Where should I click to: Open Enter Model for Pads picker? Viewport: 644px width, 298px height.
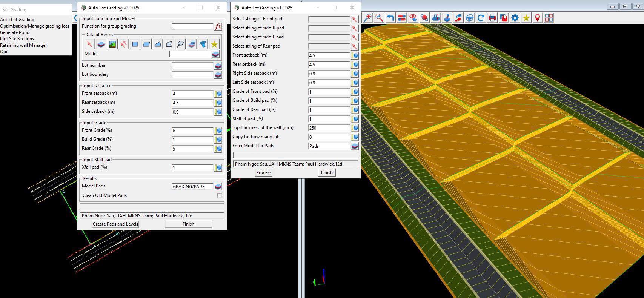tap(355, 146)
